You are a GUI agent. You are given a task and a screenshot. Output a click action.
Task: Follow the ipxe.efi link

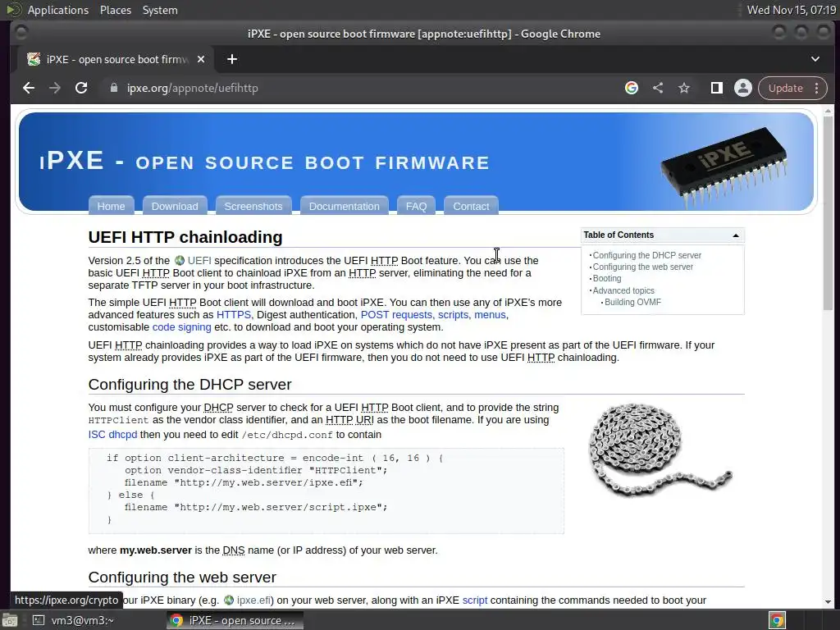pos(248,600)
